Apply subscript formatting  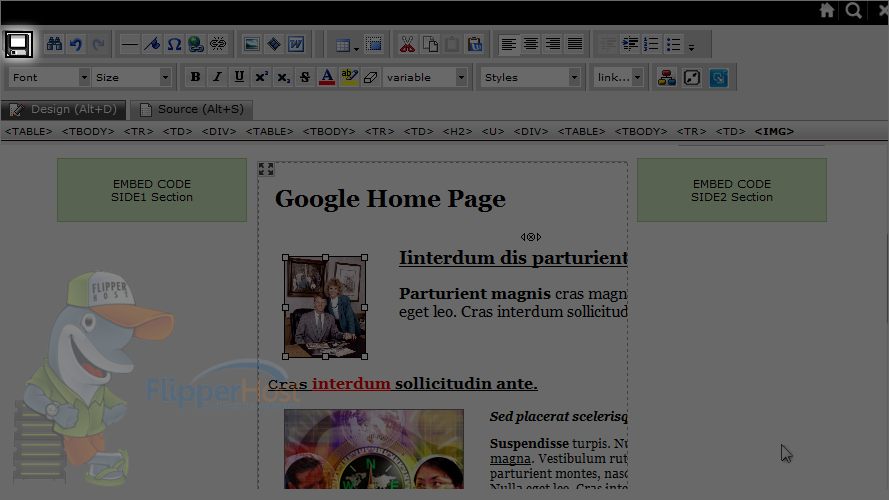tap(283, 77)
